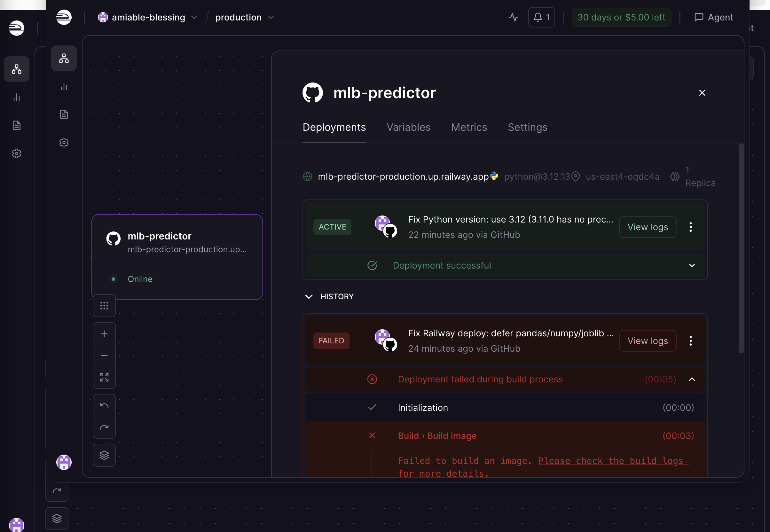The width and height of the screenshot is (770, 532).
Task: Open project Settings gear icon in sidebar
Action: click(x=64, y=143)
